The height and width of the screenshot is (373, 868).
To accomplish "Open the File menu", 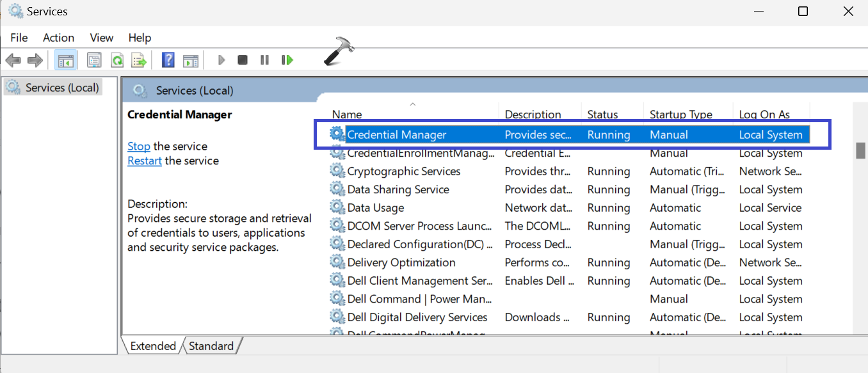I will point(19,38).
